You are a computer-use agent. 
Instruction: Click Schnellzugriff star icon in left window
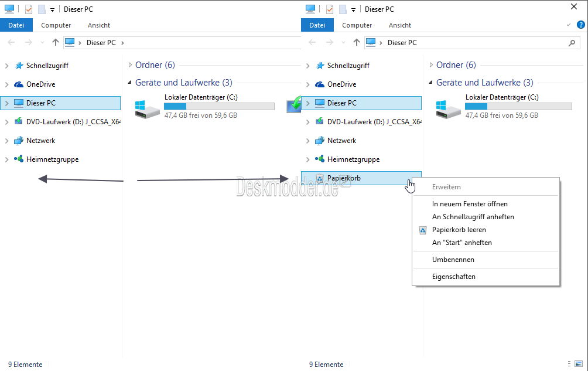pos(19,66)
